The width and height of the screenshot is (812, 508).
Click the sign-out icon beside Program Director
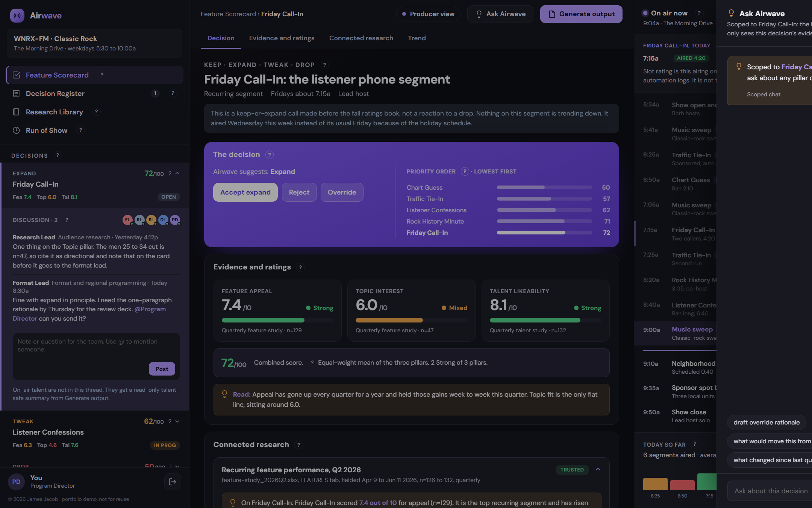(173, 482)
